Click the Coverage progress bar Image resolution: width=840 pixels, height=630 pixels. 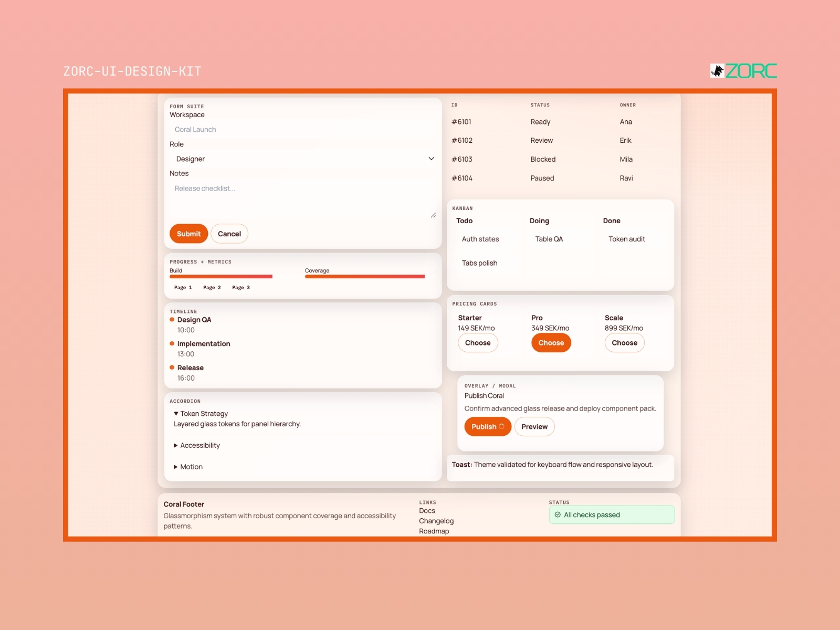(365, 277)
